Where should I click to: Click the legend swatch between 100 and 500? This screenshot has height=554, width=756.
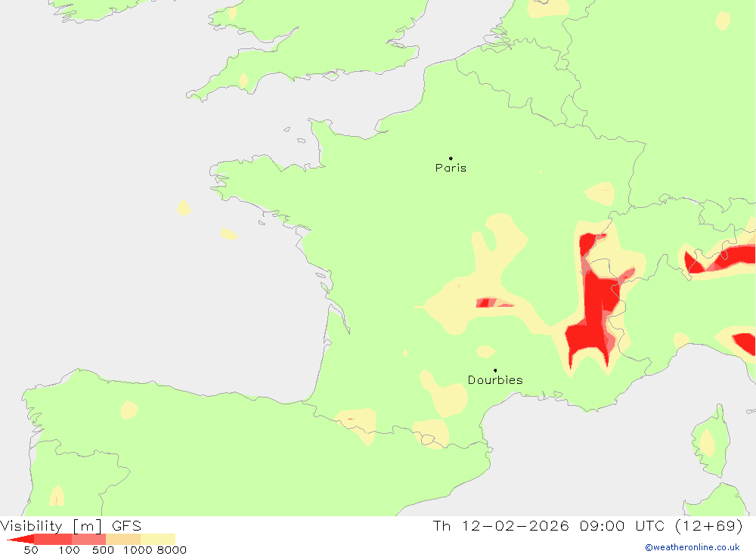(x=88, y=539)
